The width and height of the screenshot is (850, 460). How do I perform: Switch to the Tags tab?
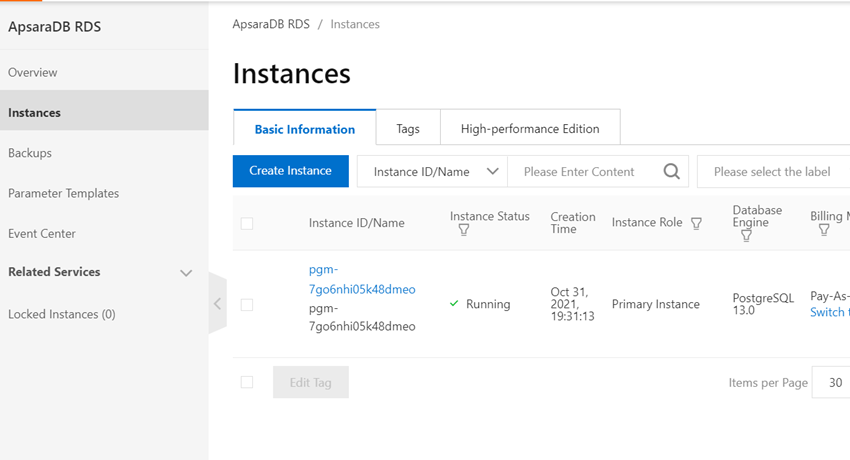pyautogui.click(x=408, y=129)
